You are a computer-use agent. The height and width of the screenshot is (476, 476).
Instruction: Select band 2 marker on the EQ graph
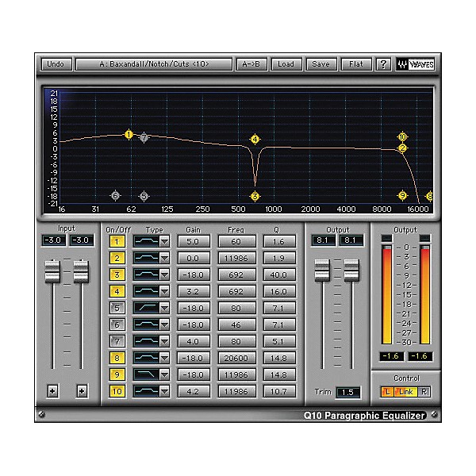click(402, 148)
